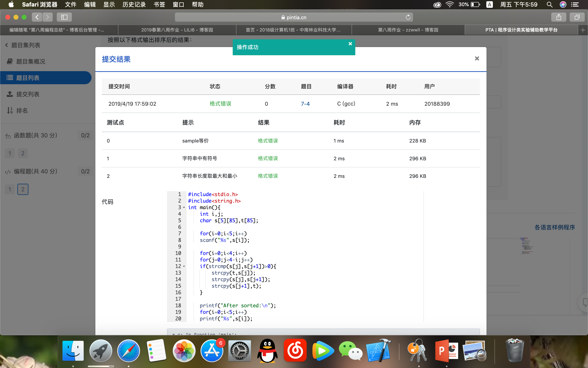Open Tencent Video player in dock
The width and height of the screenshot is (588, 368).
(323, 350)
